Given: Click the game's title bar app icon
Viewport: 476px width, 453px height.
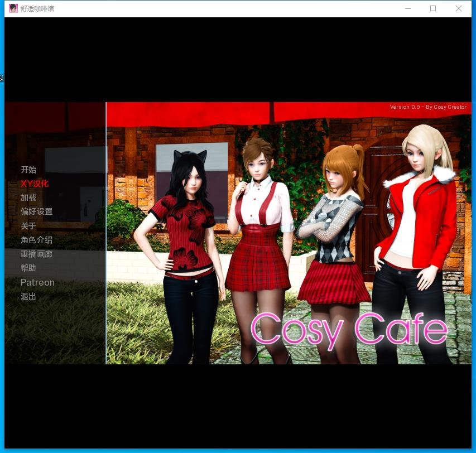Looking at the screenshot, I should point(13,8).
